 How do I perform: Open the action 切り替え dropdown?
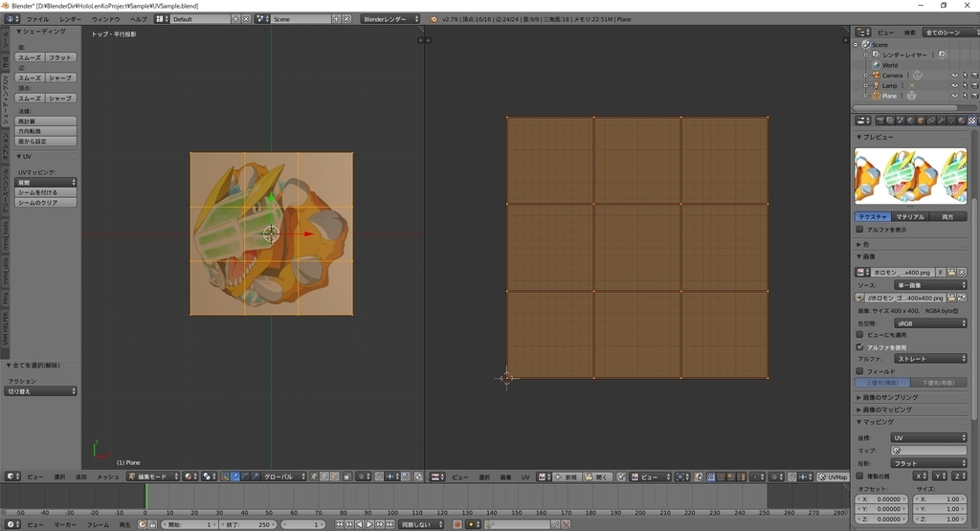tap(40, 391)
